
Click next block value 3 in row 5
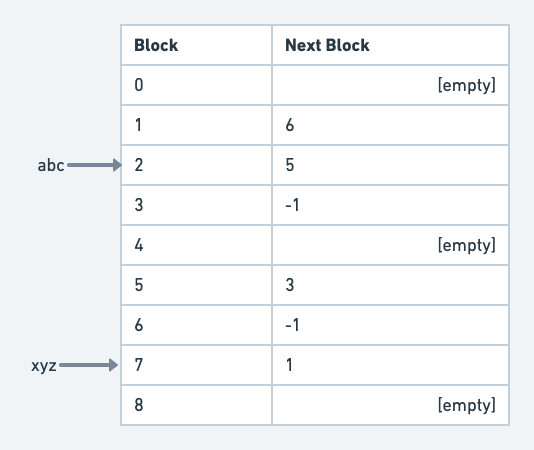pos(290,285)
